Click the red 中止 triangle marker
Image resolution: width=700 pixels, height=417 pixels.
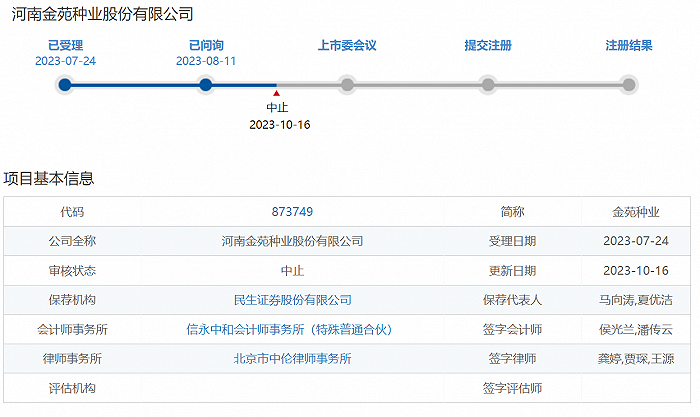276,94
